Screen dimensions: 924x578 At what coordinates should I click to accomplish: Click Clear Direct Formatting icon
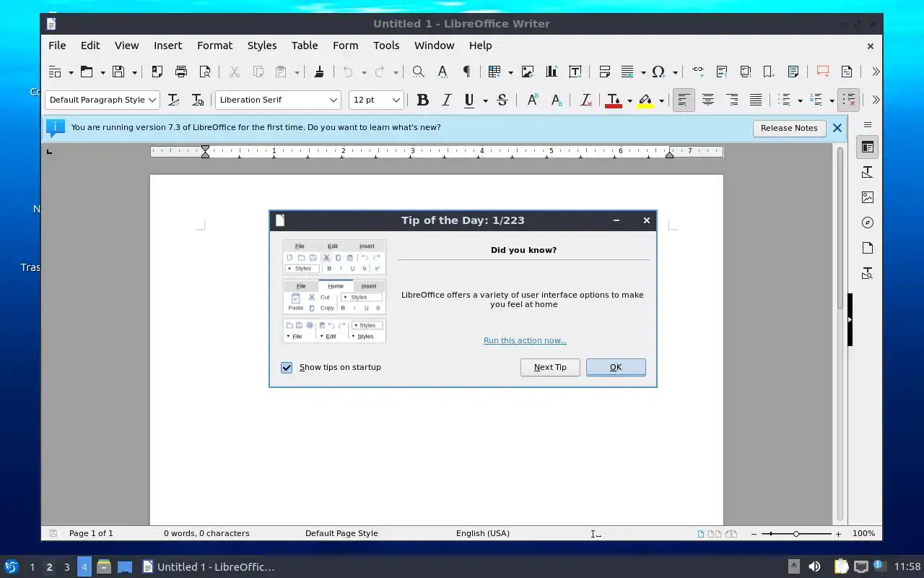pos(586,100)
